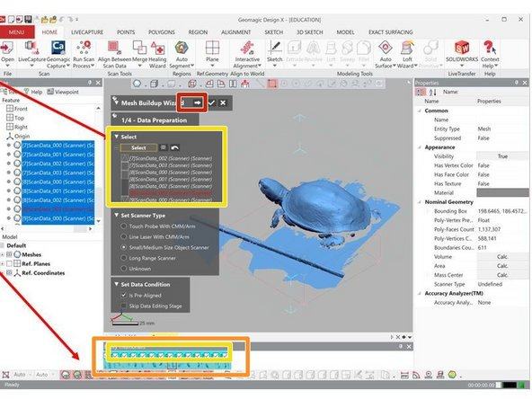Collapse the Nominal Geometry group
The height and width of the screenshot is (399, 532).
click(420, 202)
